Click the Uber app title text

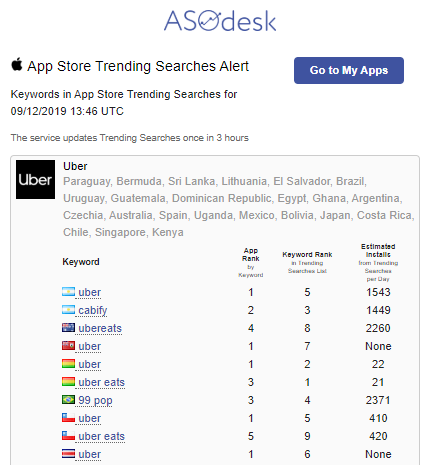[75, 166]
